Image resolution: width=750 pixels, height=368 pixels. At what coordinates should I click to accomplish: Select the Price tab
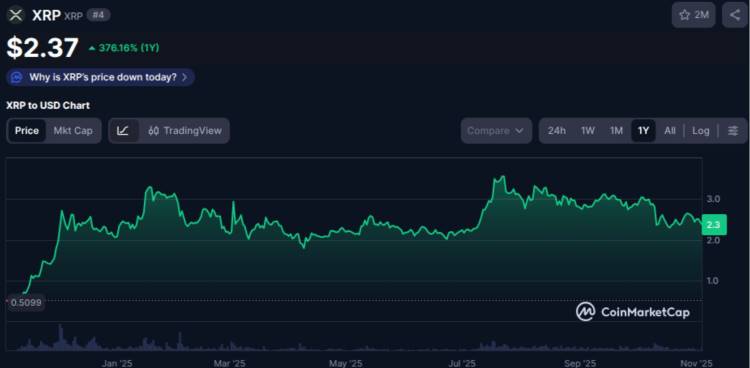27,131
